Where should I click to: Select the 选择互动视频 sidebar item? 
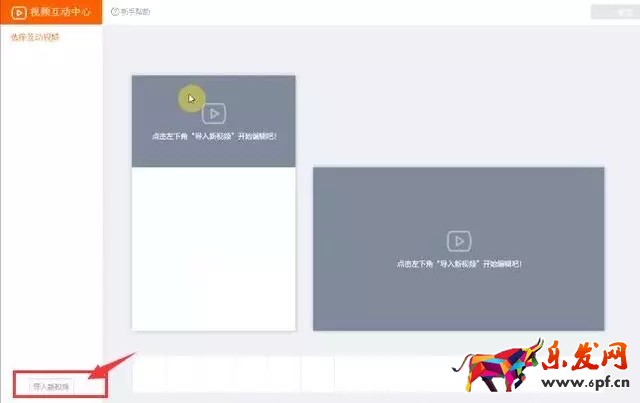35,37
